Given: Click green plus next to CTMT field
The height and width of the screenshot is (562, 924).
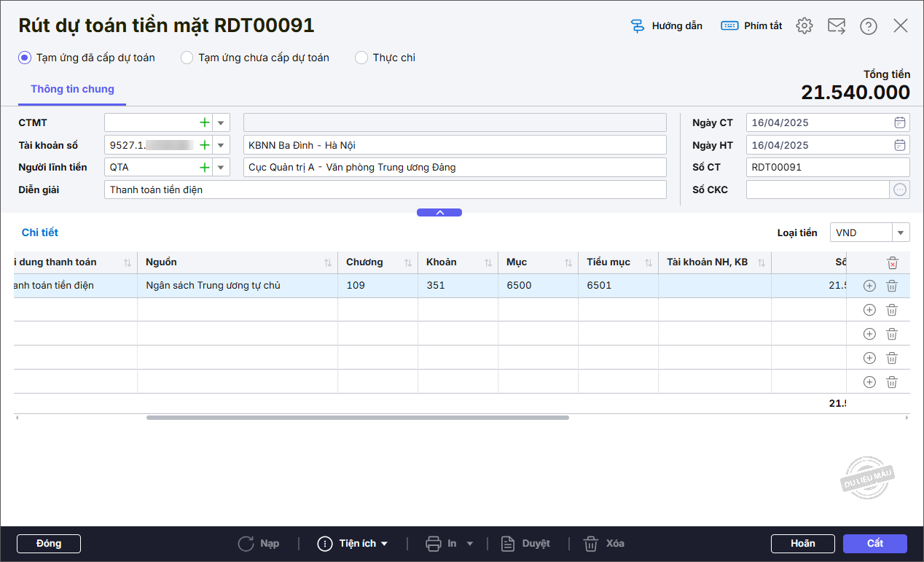Looking at the screenshot, I should (x=205, y=123).
